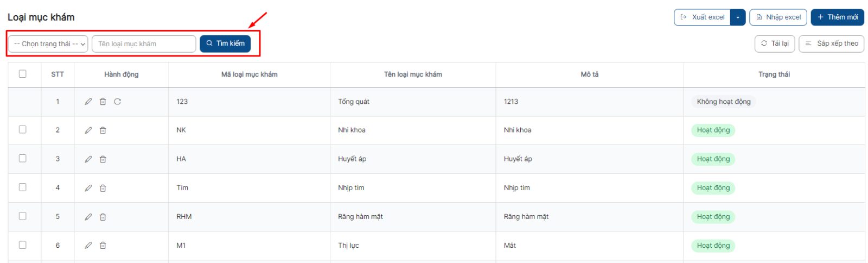Click the Mã loại mục khám column header
The width and height of the screenshot is (868, 263).
point(249,74)
